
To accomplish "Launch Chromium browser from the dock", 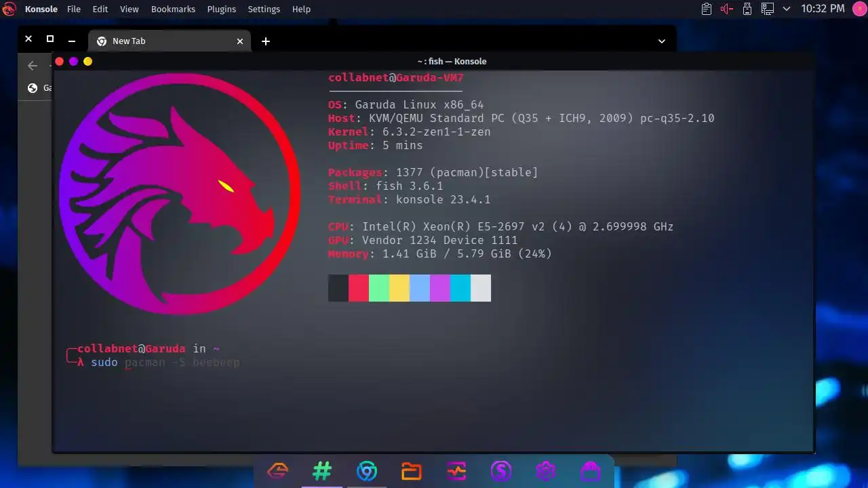I will (367, 470).
